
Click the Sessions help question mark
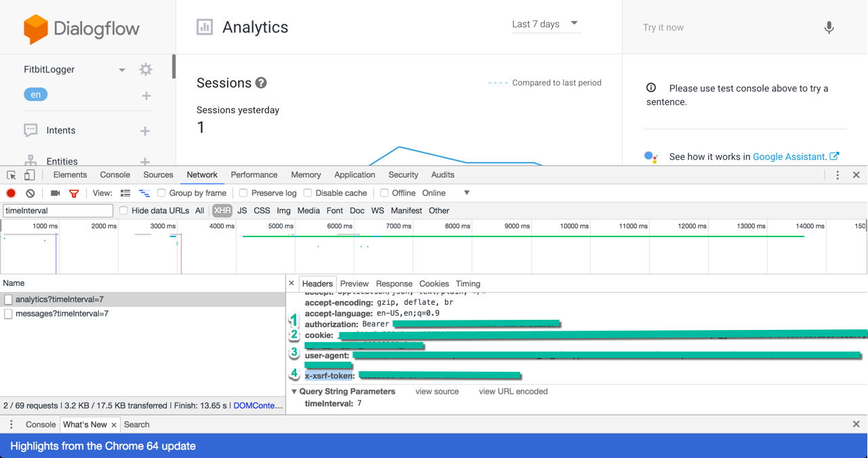click(x=261, y=83)
